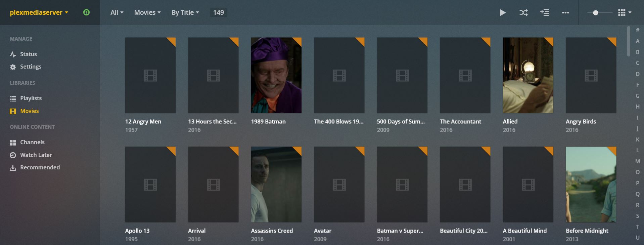Open the A Beautiful Mind poster
Image resolution: width=644 pixels, height=245 pixels.
pos(528,185)
